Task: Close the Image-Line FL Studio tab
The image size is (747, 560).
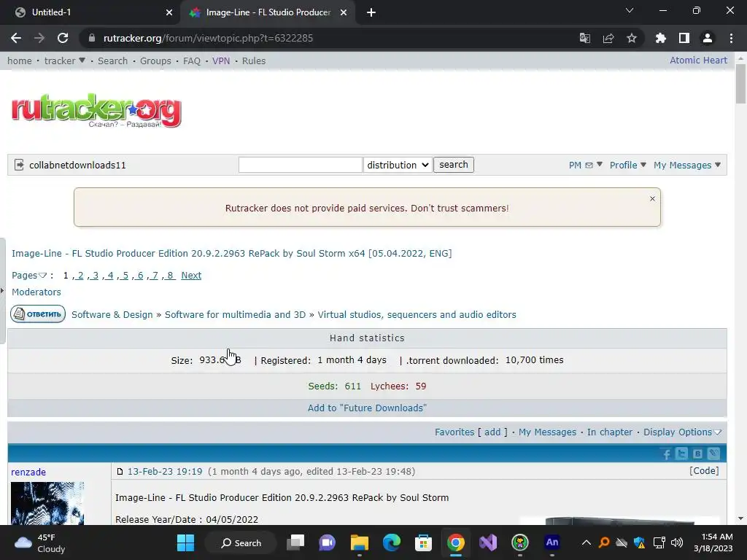Action: tap(344, 12)
